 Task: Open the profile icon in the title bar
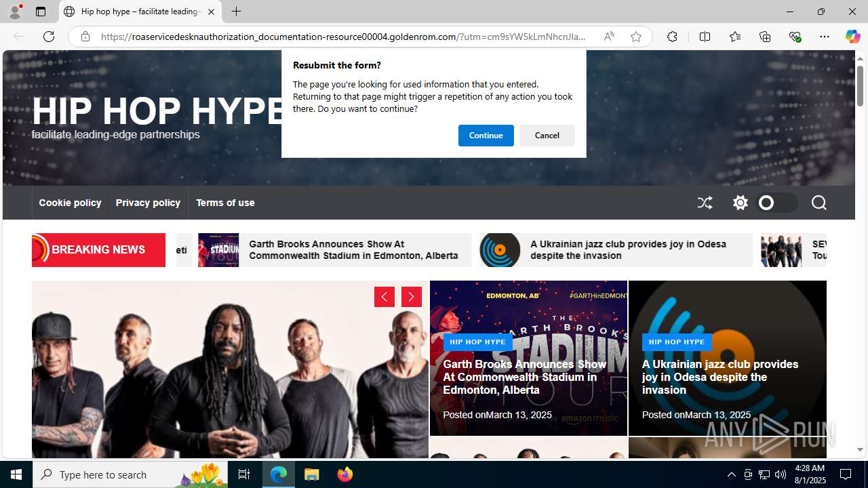point(15,12)
